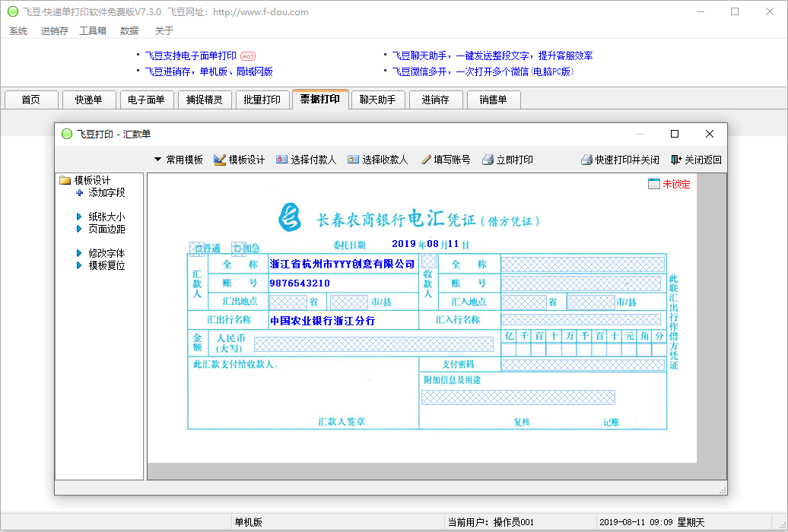Image resolution: width=788 pixels, height=532 pixels.
Task: Switch to the 电子面单 tab
Action: click(147, 100)
